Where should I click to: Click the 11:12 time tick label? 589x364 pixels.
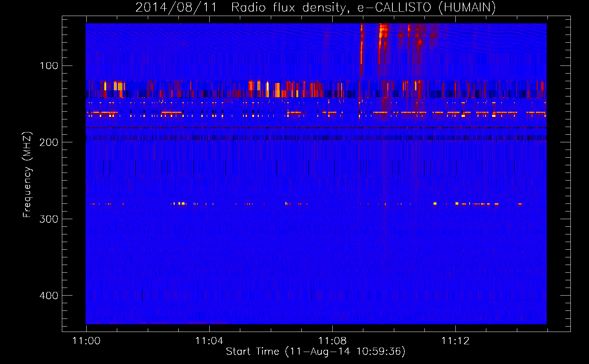tap(455, 341)
